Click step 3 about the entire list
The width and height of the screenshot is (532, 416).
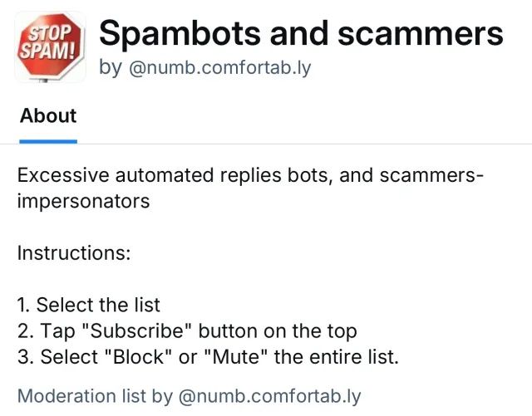tap(208, 358)
